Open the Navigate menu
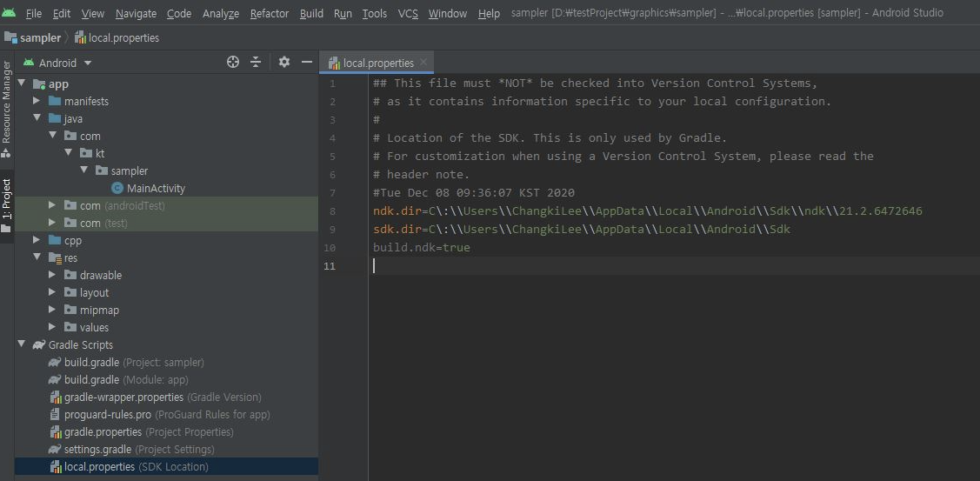 (136, 13)
